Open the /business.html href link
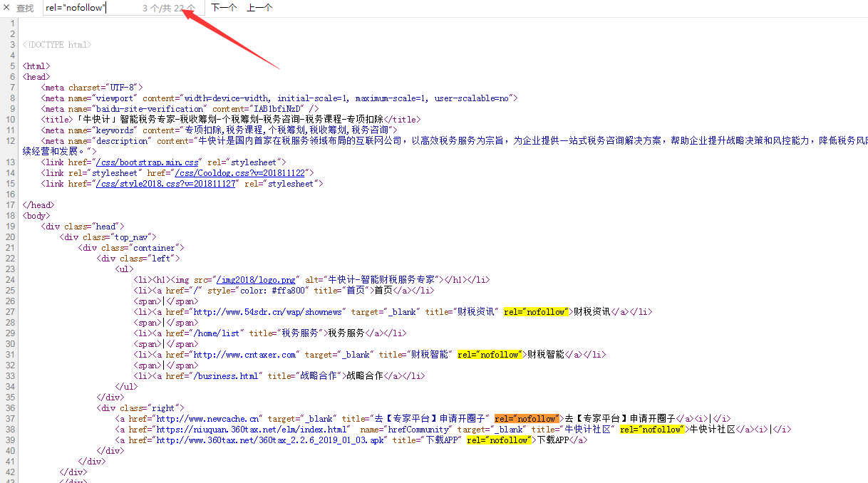This screenshot has height=483, width=868. tap(227, 376)
